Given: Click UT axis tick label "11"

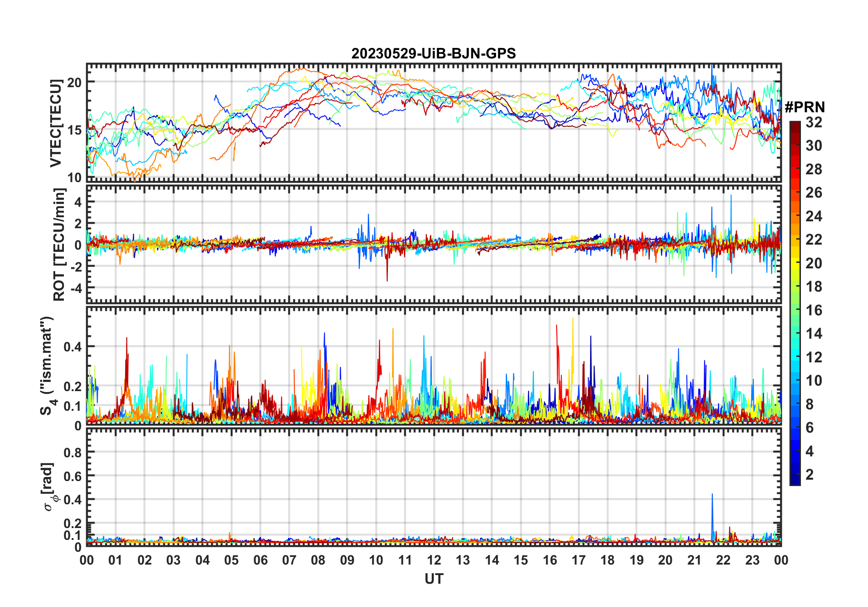Looking at the screenshot, I should (x=405, y=560).
